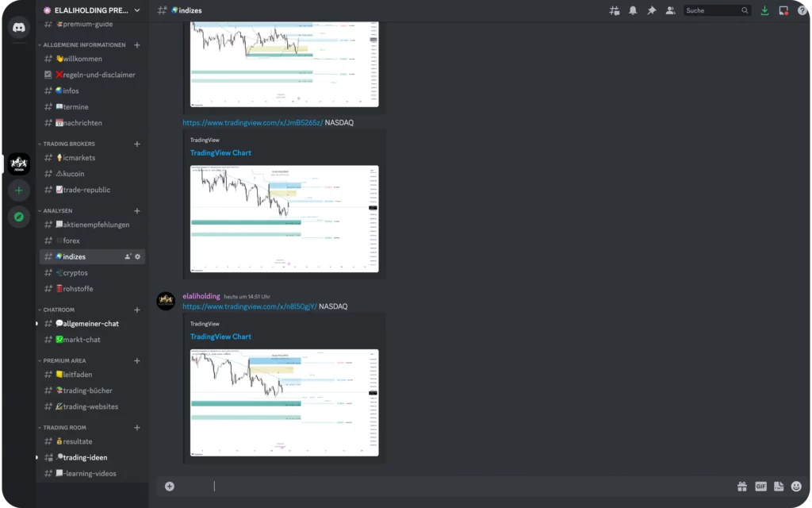
Task: Create channel in ALLGEMEINE INFORMATIONEN
Action: click(137, 45)
